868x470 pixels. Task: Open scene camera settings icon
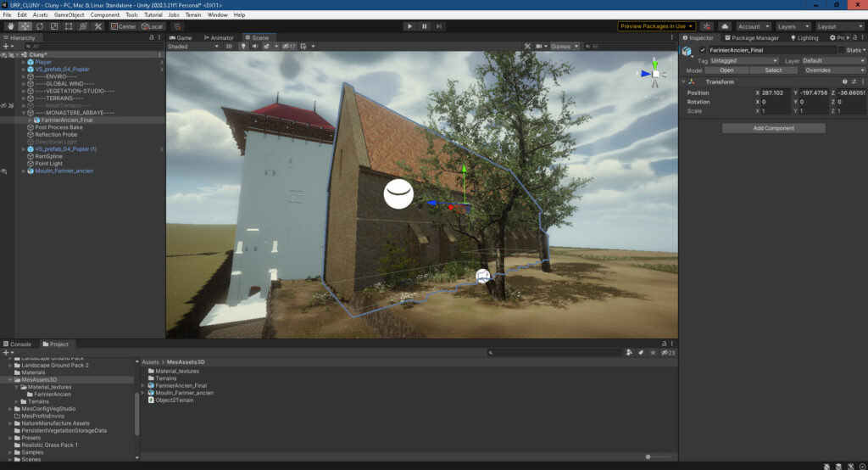pyautogui.click(x=539, y=47)
